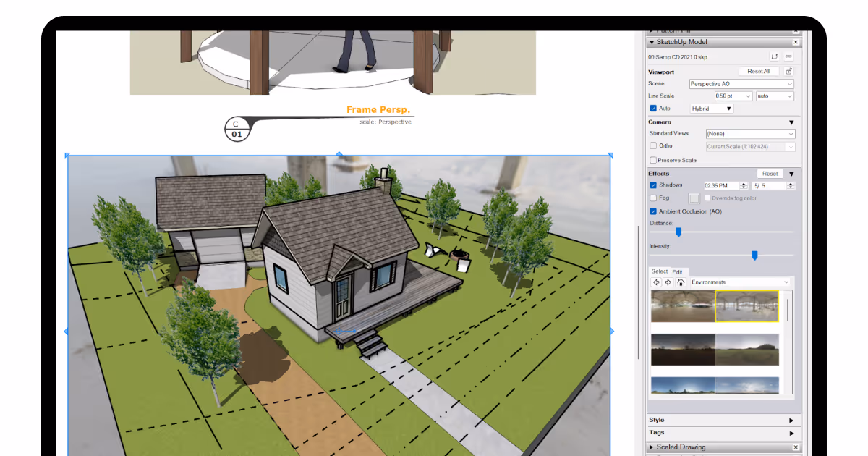Open the Current Scale dropdown
The height and width of the screenshot is (456, 868).
point(750,147)
